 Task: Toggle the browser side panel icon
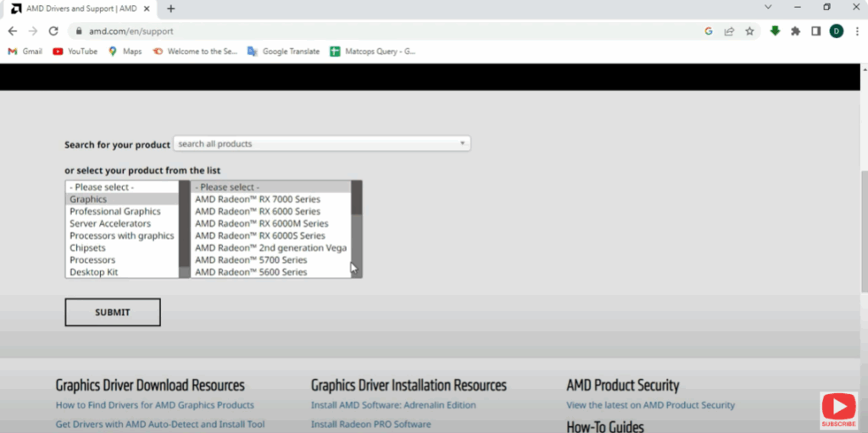(x=815, y=31)
